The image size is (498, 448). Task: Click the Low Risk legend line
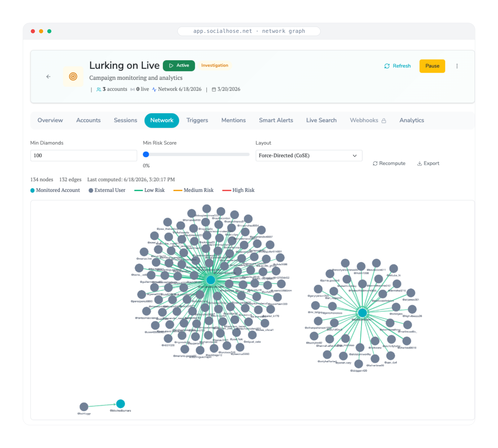point(138,190)
